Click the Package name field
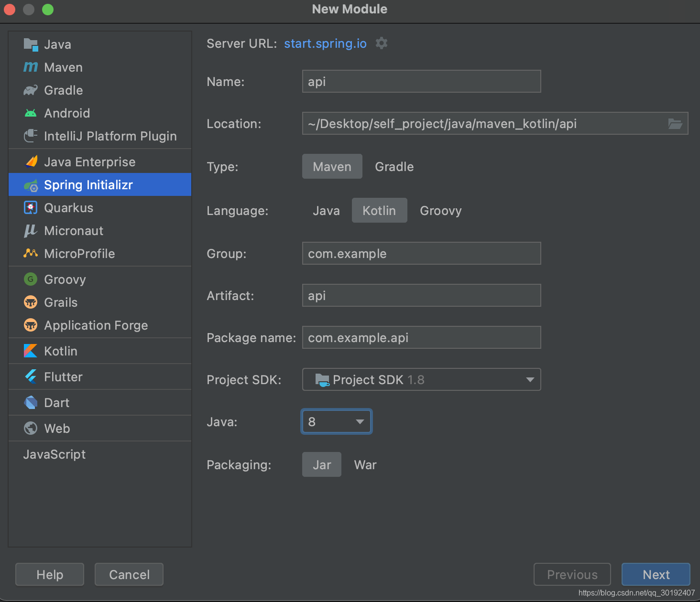The width and height of the screenshot is (700, 602). pyautogui.click(x=422, y=337)
